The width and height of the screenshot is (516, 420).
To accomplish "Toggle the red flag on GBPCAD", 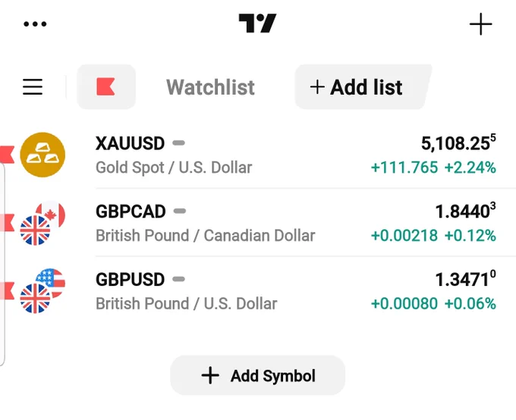I will pyautogui.click(x=7, y=223).
